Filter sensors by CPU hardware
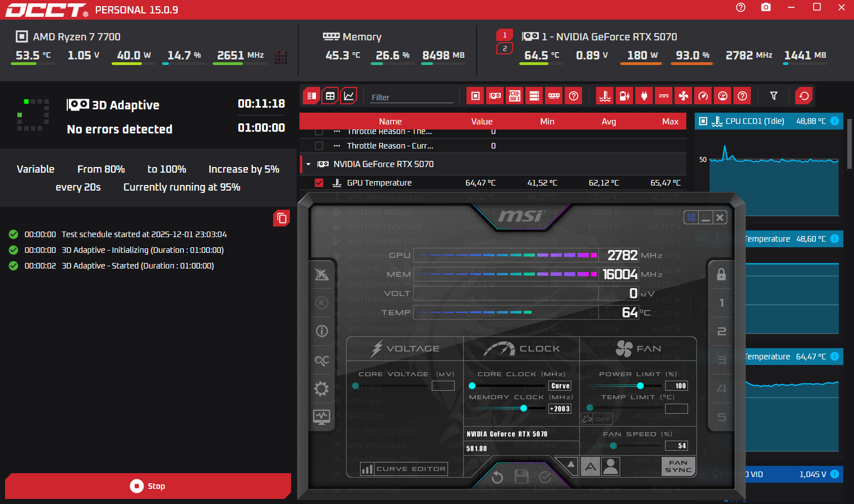 coord(476,96)
